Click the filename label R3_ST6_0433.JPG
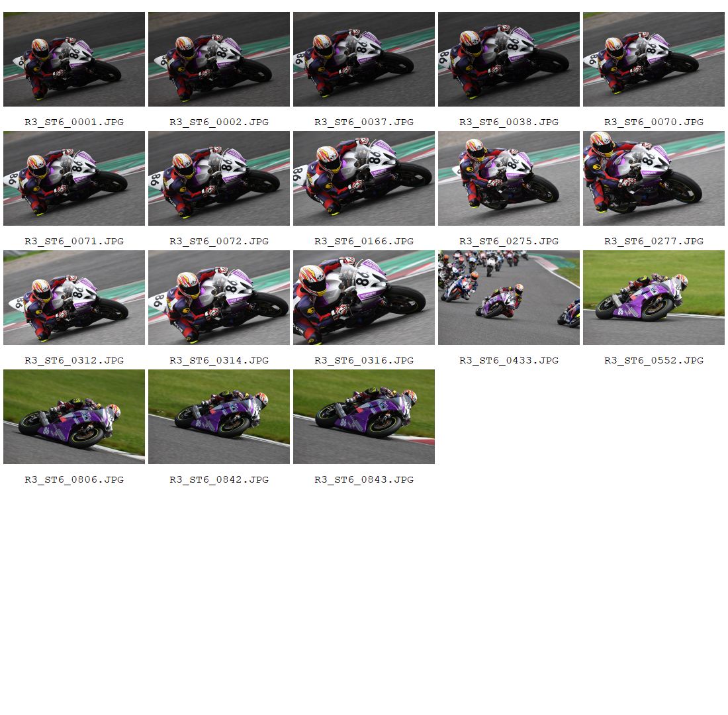Image resolution: width=728 pixels, height=715 pixels. pyautogui.click(x=508, y=361)
